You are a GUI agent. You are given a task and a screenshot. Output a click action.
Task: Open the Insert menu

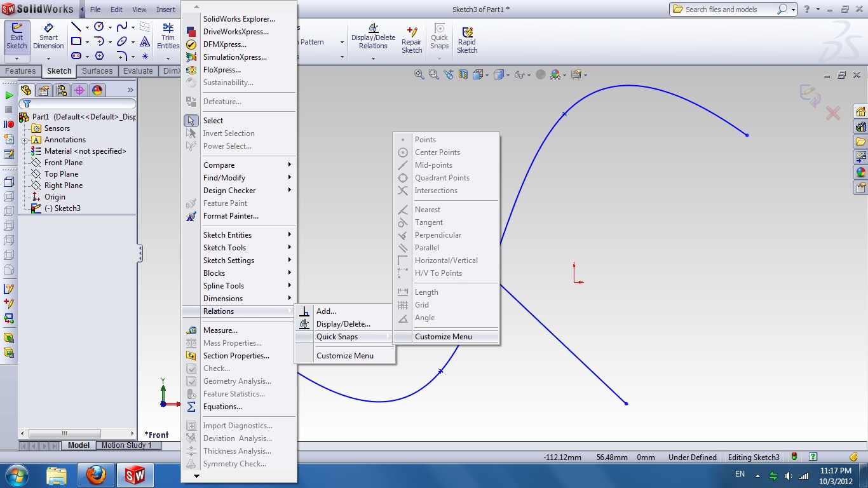tap(166, 10)
